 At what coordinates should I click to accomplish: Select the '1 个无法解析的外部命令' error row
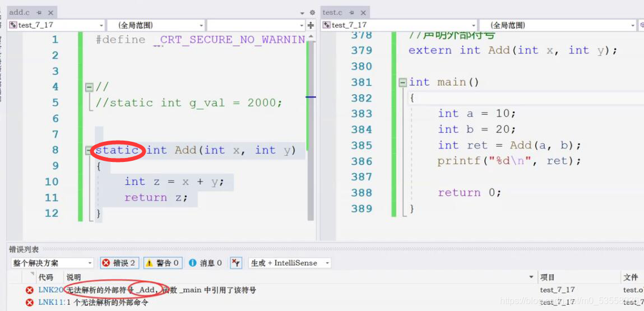pyautogui.click(x=108, y=303)
